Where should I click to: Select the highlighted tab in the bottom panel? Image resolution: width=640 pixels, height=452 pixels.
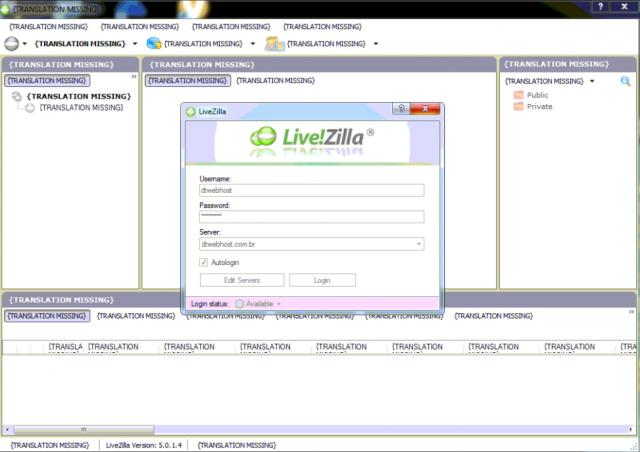coord(47,316)
